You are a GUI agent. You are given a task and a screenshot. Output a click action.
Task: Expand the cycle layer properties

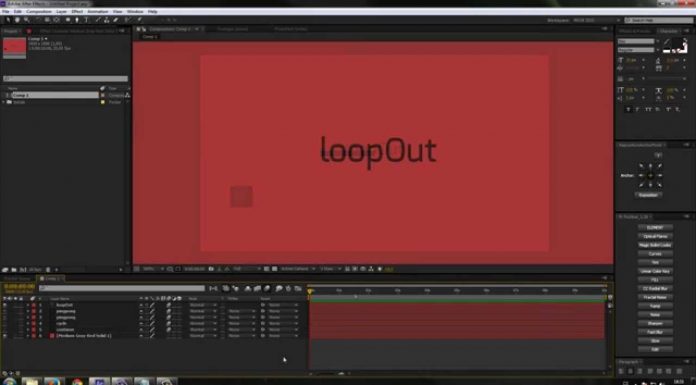click(x=28, y=324)
